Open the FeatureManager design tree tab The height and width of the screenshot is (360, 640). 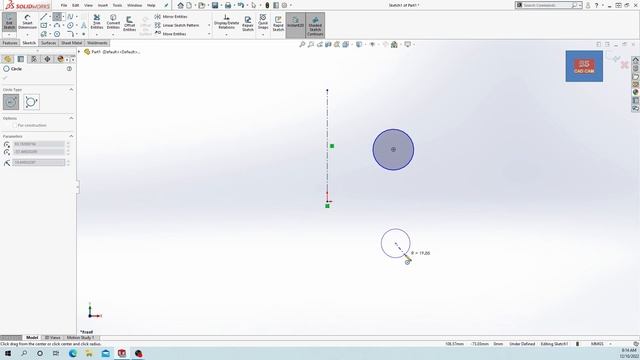coord(7,59)
